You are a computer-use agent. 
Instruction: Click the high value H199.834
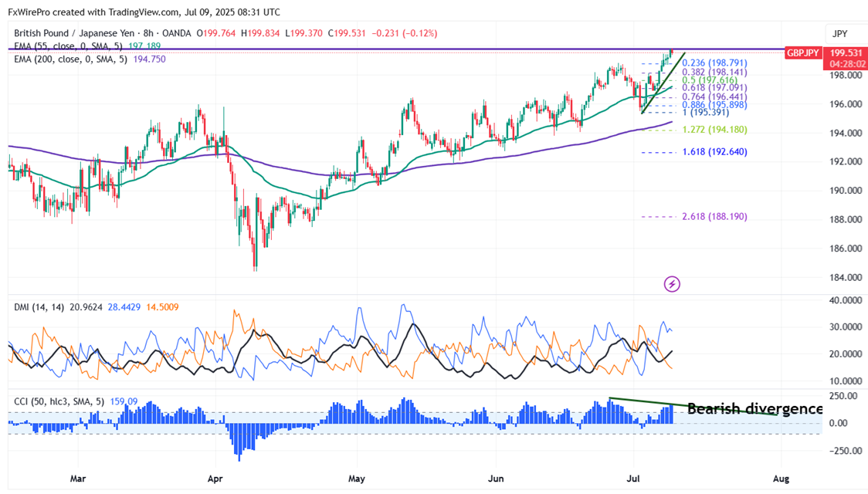click(260, 33)
